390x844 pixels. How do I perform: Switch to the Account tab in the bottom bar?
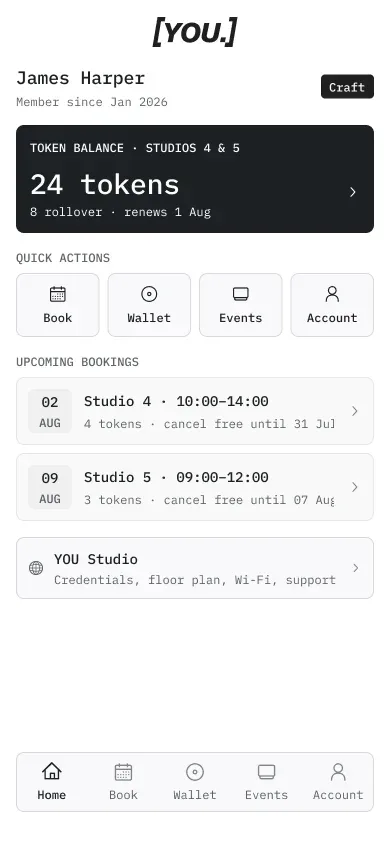point(338,782)
